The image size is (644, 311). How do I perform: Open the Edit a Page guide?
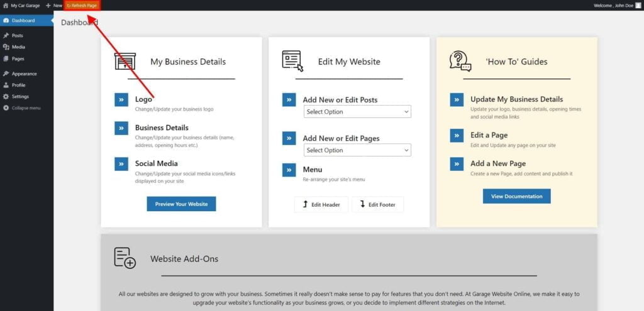(x=489, y=135)
